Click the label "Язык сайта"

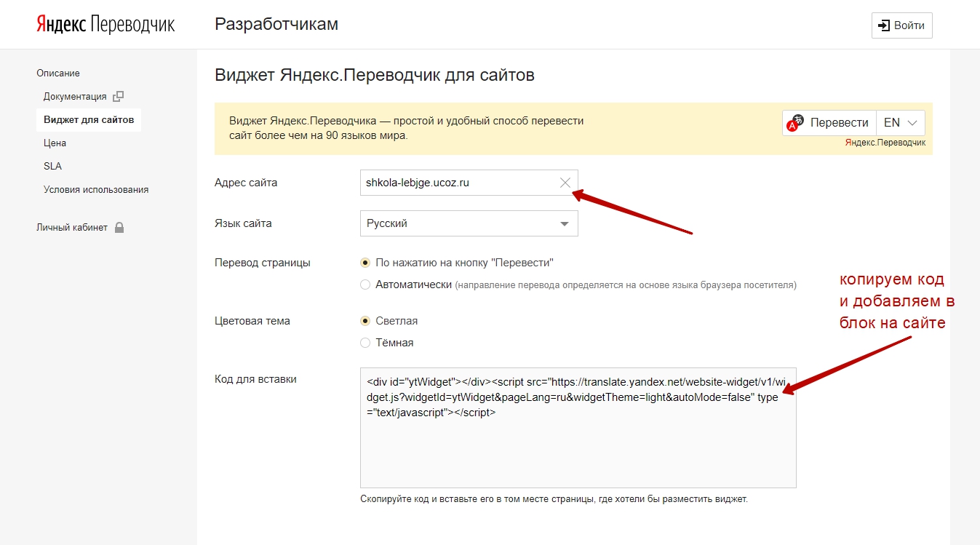pos(243,223)
